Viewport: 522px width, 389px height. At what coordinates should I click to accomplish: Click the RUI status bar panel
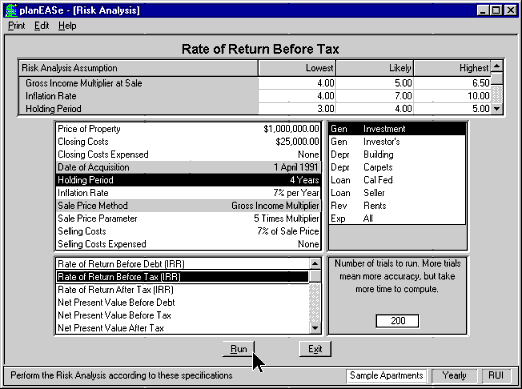[496, 376]
